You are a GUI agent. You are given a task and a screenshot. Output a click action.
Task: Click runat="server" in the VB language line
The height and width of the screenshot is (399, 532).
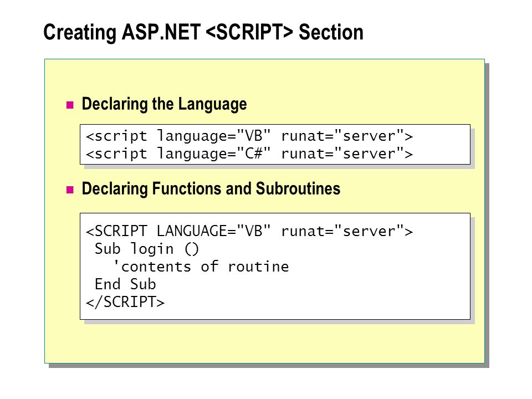coord(347,136)
